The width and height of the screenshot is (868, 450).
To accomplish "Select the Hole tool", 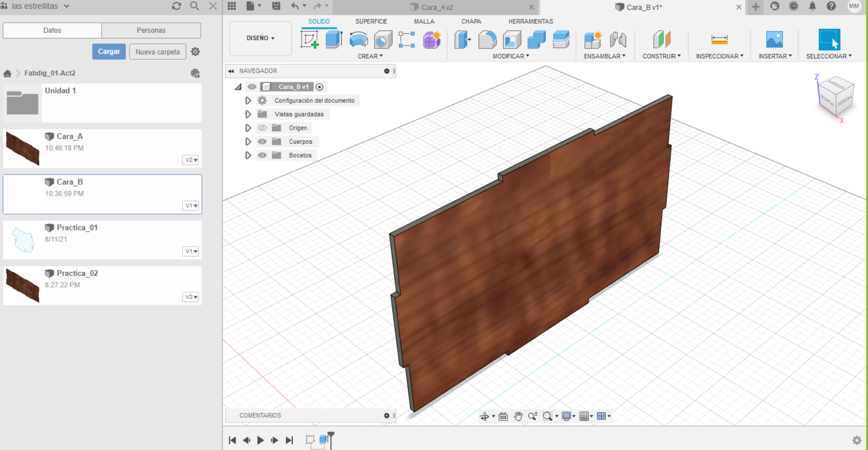I will [383, 39].
